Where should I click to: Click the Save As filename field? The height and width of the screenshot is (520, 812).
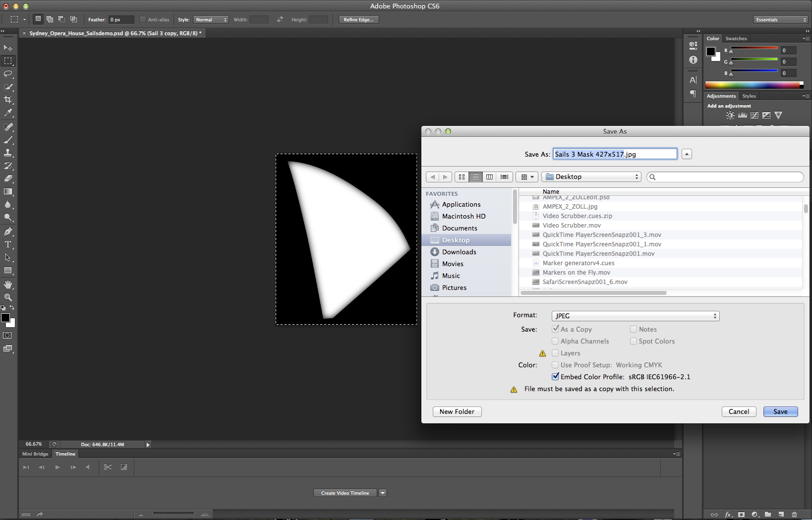click(x=615, y=154)
